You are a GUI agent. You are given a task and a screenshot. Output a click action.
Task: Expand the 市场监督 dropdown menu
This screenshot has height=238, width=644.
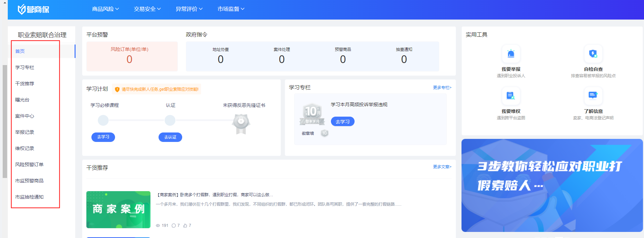pyautogui.click(x=231, y=9)
